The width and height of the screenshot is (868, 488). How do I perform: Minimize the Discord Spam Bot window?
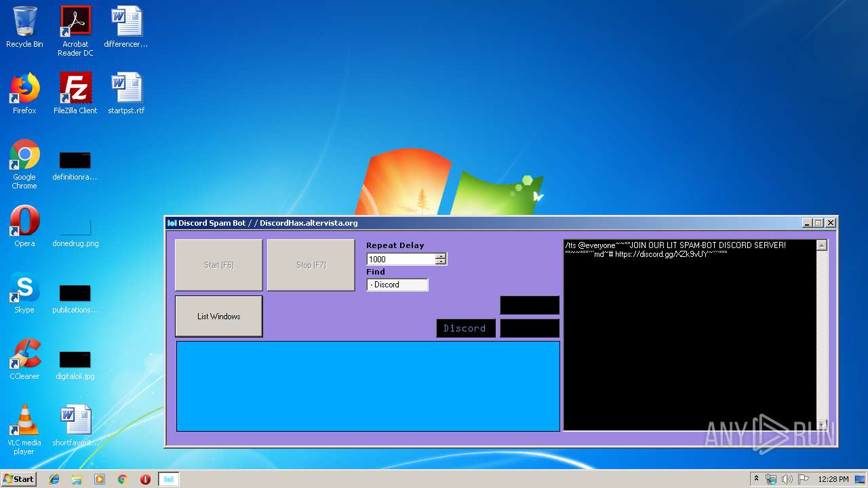point(807,223)
